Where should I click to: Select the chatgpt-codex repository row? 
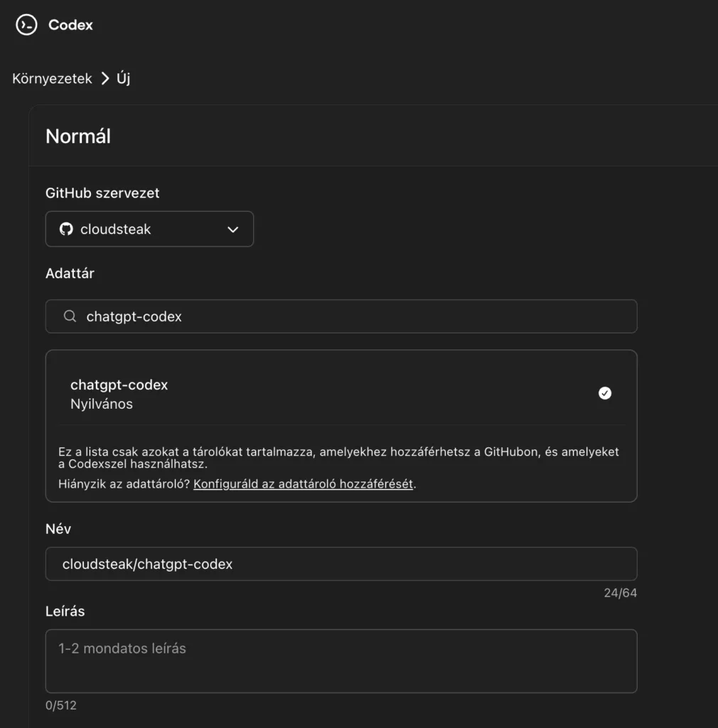(341, 394)
